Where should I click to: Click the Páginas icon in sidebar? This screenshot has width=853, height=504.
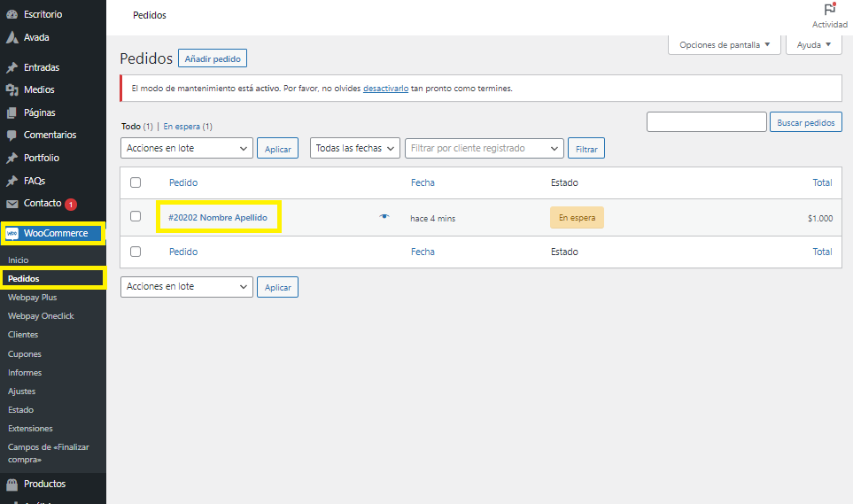(12, 112)
